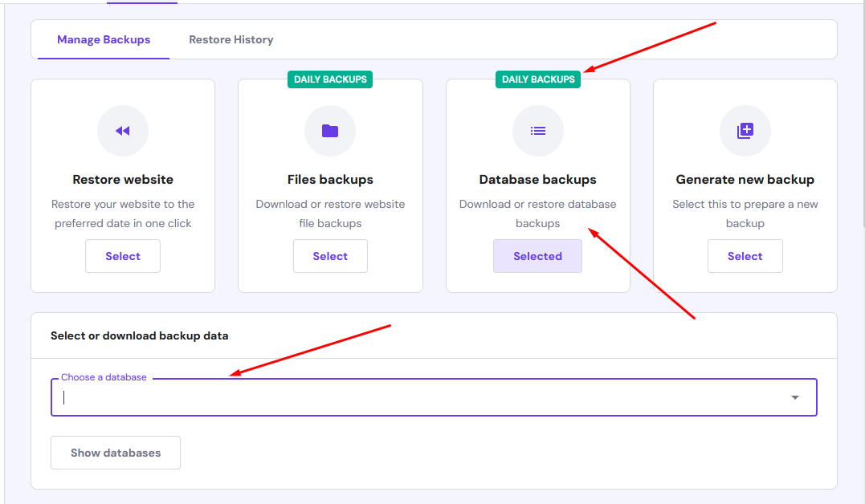Click the list icon for Database backups

(538, 131)
